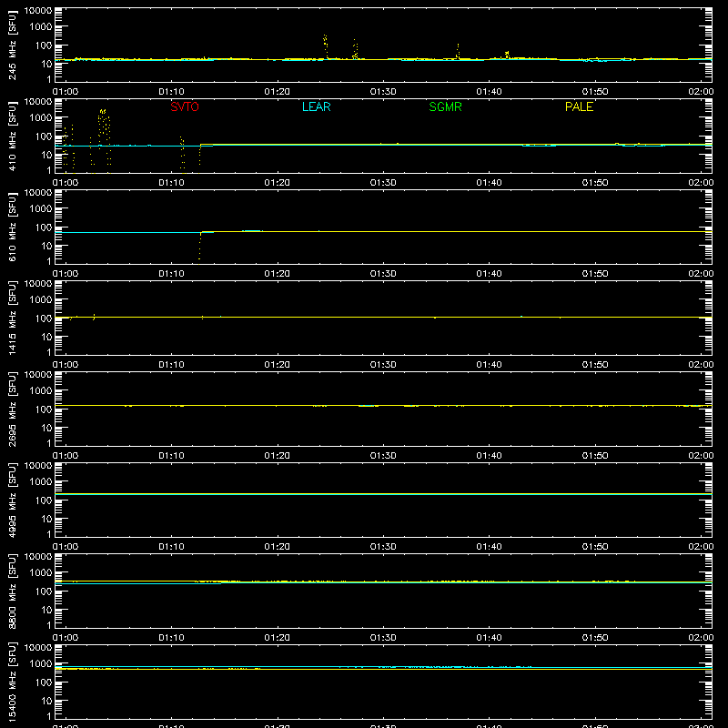Click 01:40 time label under 4995 MHz plot
Viewport: 728px width, 728px height.
coord(489,547)
